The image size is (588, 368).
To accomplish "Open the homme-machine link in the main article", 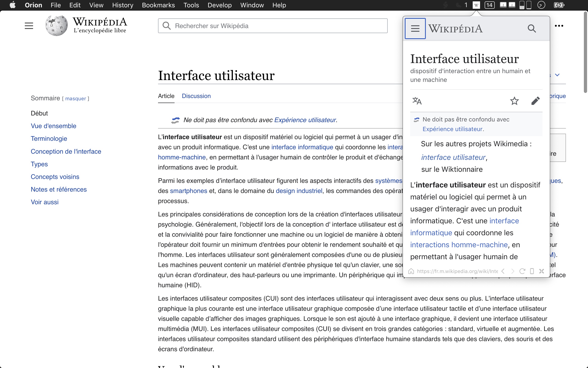I will click(x=182, y=157).
